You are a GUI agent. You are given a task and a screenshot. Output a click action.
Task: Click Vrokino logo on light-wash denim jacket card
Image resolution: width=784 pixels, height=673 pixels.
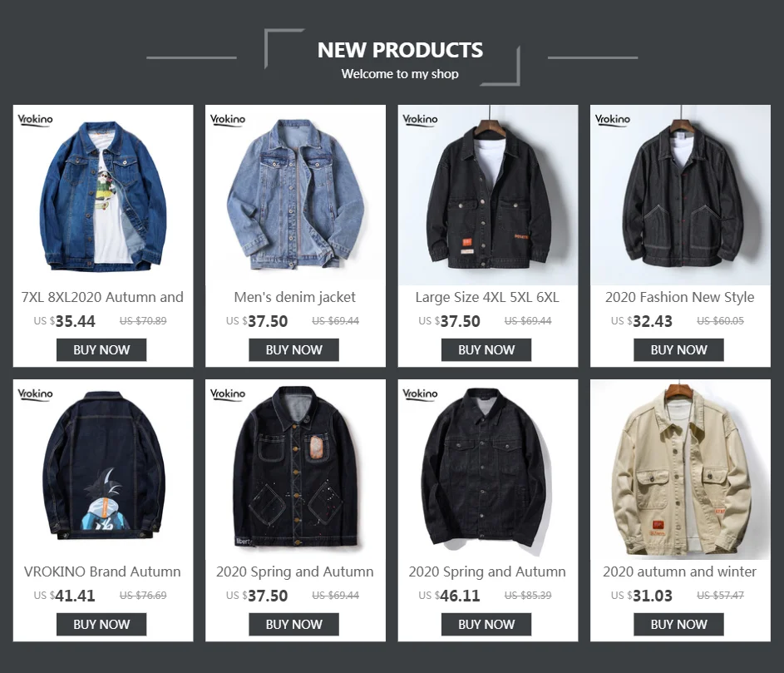click(228, 120)
